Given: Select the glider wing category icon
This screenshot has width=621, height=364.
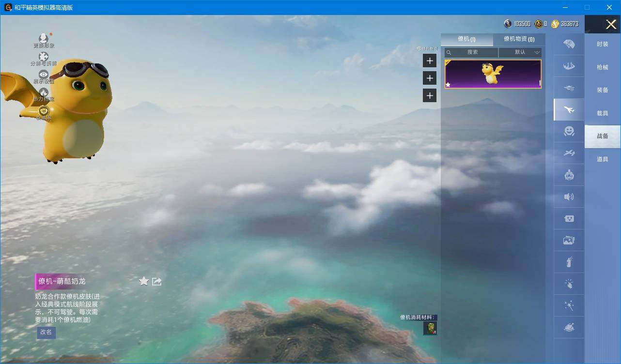Looking at the screenshot, I should [569, 66].
